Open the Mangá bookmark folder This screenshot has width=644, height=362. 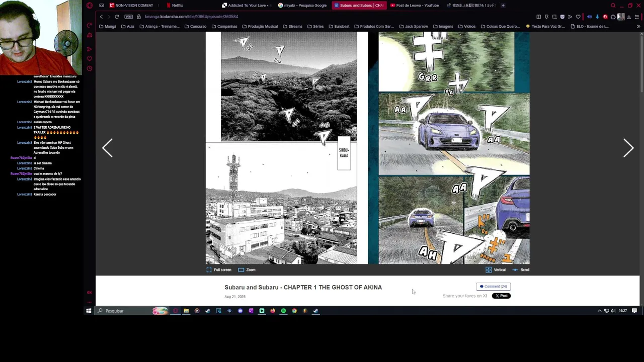click(107, 26)
